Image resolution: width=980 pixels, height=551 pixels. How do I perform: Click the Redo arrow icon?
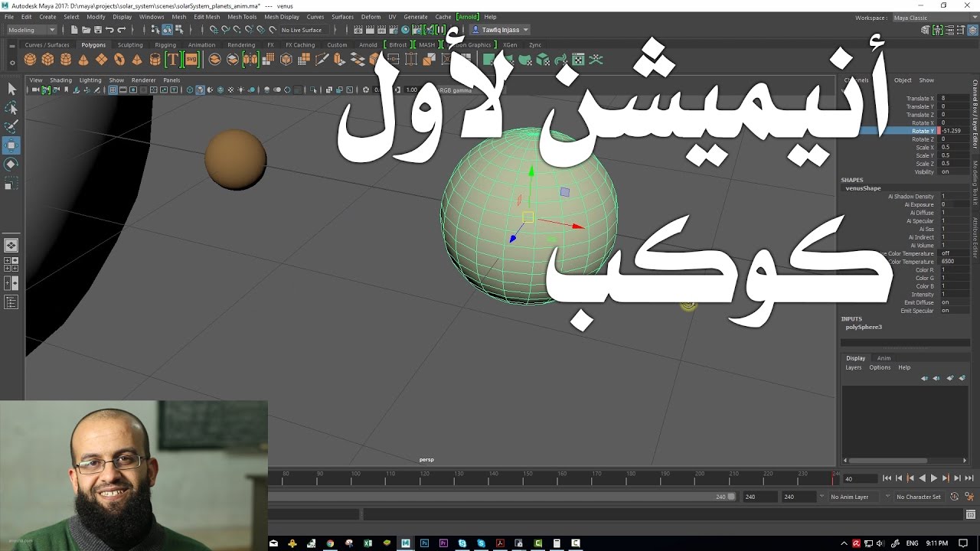tap(121, 30)
